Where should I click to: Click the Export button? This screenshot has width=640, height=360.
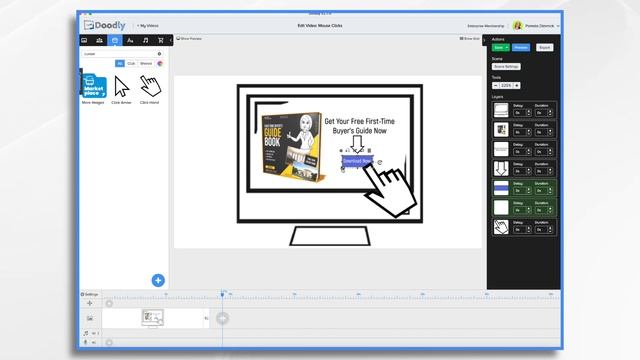click(x=544, y=47)
